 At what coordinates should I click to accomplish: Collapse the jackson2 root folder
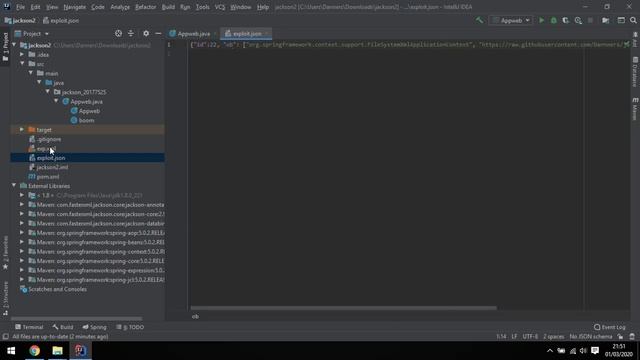[15, 45]
